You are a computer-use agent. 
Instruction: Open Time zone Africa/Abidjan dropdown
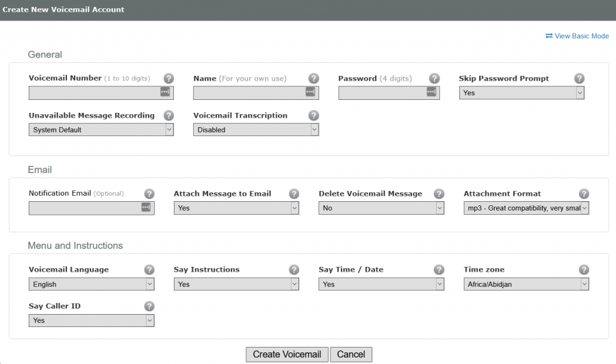coord(526,284)
